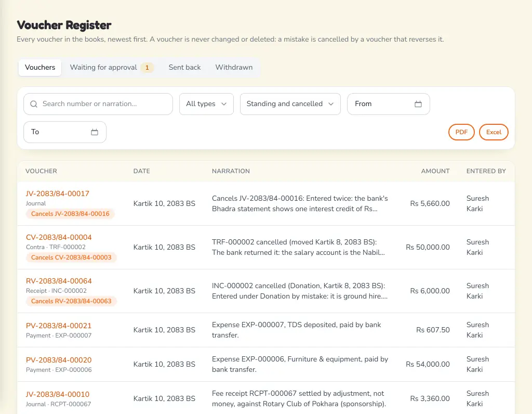The height and width of the screenshot is (414, 532).
Task: Click the narration starting 'INC-000002 cancelled'
Action: (300, 291)
